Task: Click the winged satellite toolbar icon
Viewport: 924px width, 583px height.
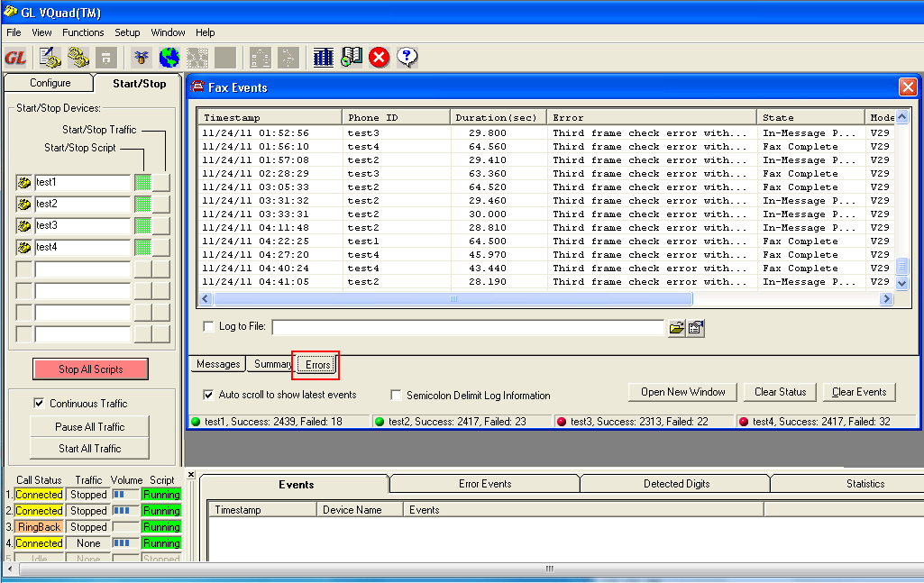Action: (141, 58)
